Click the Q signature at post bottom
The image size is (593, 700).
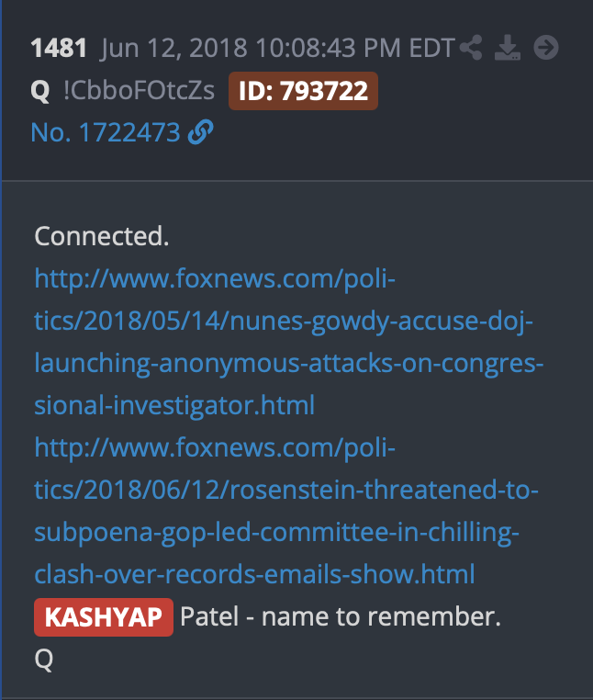tap(43, 660)
